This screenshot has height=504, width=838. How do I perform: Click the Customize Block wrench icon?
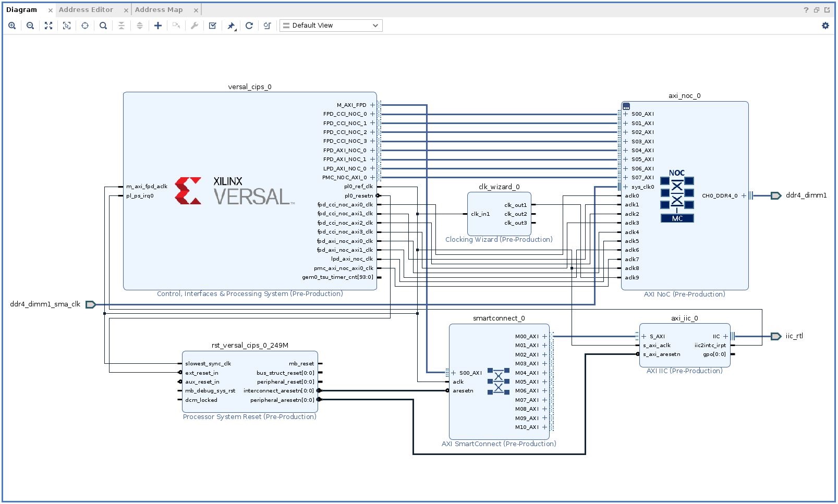[x=195, y=26]
